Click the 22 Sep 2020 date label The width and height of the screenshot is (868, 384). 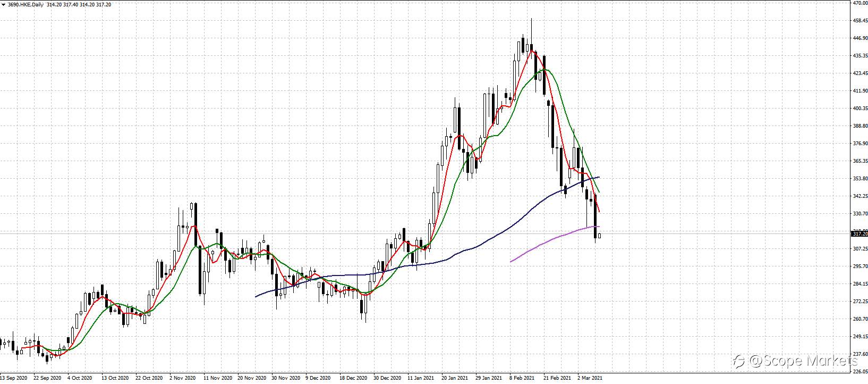(47, 379)
